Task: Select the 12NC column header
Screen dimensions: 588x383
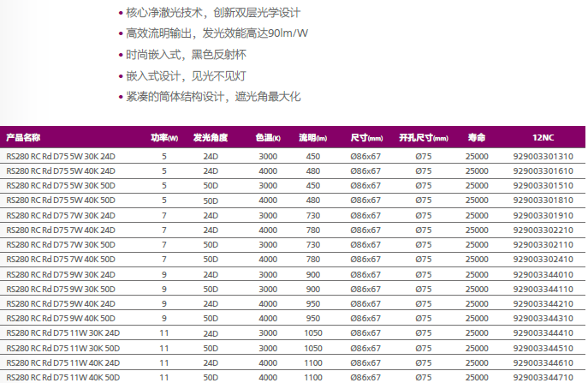Action: click(543, 137)
